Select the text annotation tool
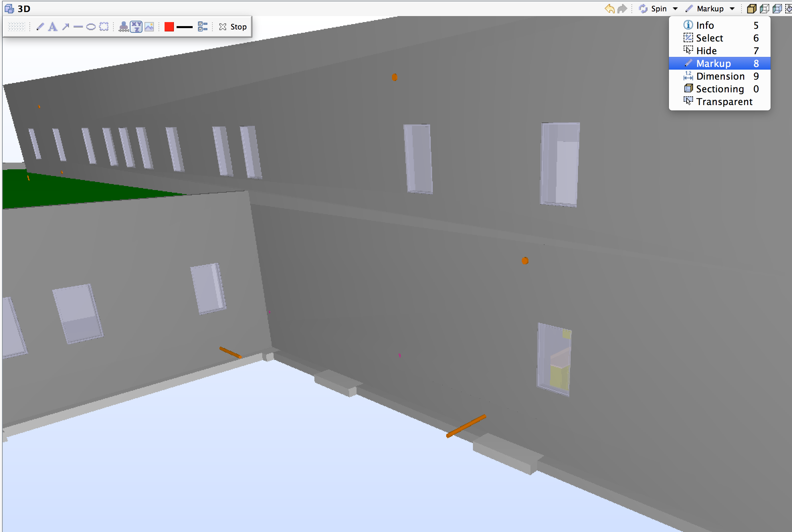 click(53, 26)
